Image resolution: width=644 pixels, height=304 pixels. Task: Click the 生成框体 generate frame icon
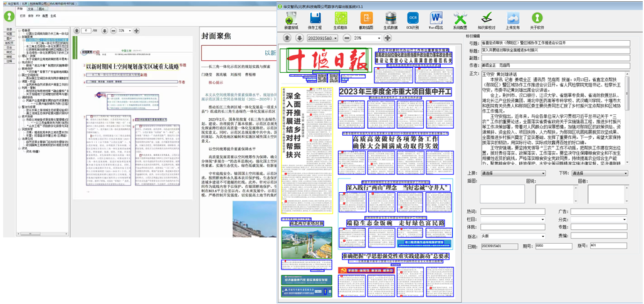[x=340, y=20]
